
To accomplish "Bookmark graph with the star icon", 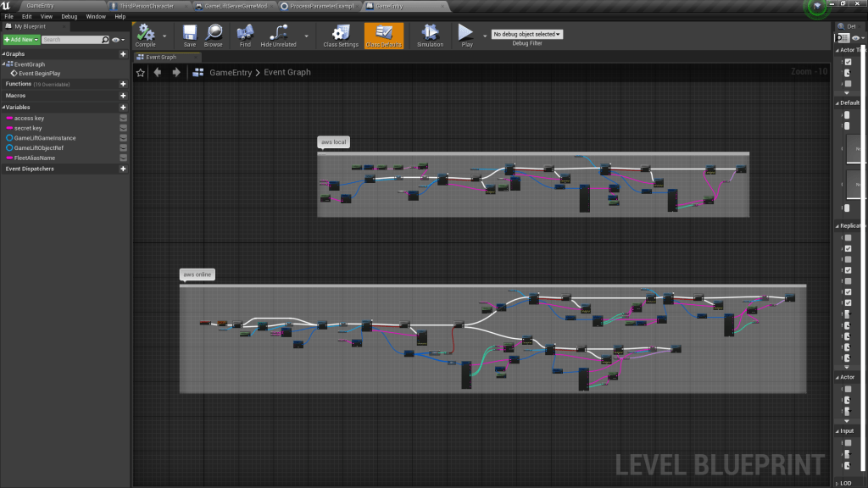I will point(141,73).
